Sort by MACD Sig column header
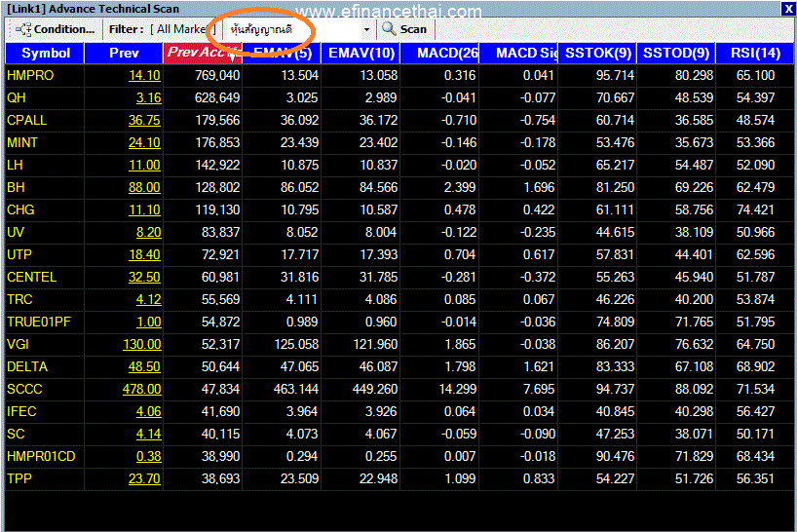 (x=518, y=53)
